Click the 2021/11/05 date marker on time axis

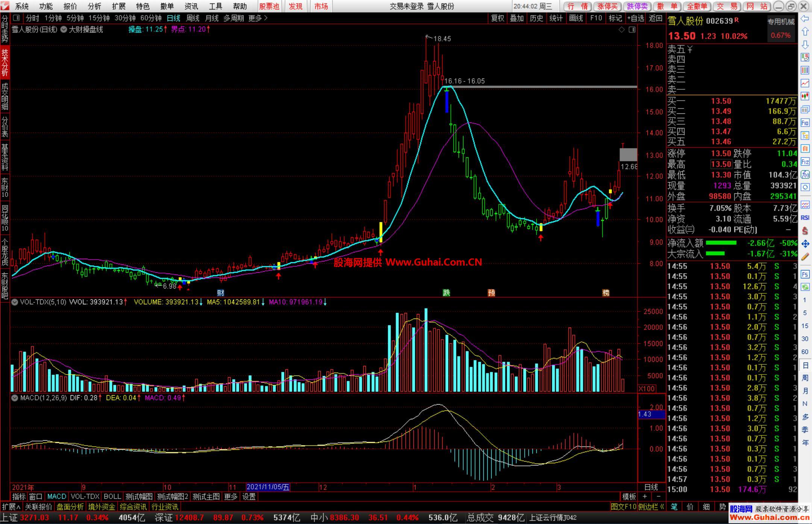point(268,487)
